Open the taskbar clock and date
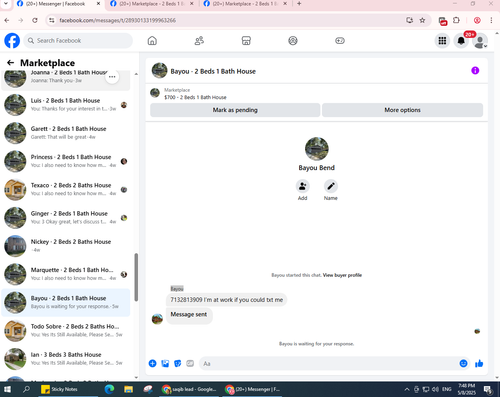 [467, 389]
